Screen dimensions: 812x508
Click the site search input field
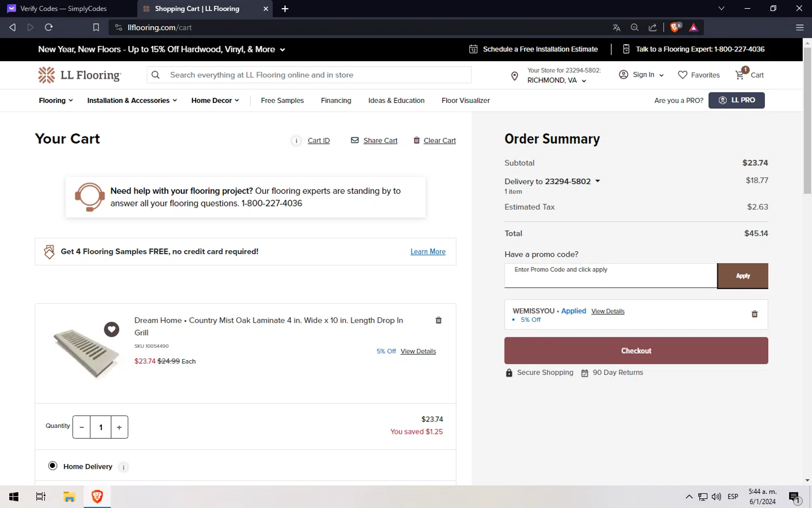(309, 75)
